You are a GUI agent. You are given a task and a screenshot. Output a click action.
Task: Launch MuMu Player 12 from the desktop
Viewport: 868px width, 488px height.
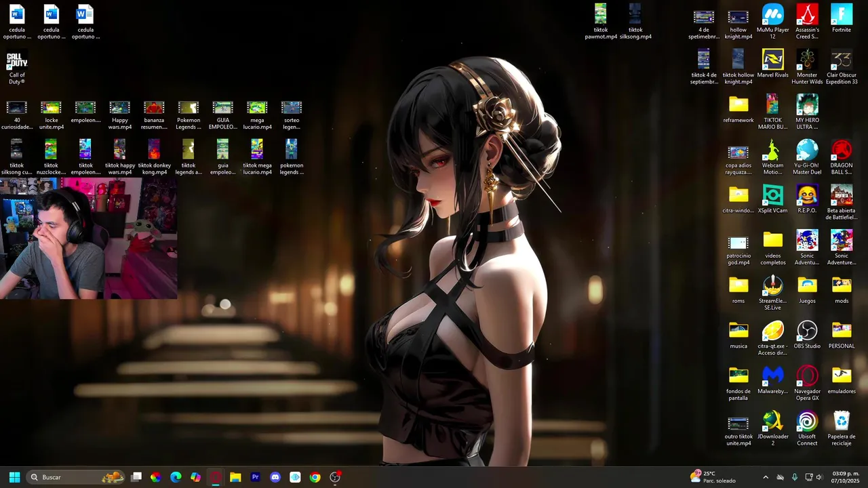pyautogui.click(x=772, y=22)
